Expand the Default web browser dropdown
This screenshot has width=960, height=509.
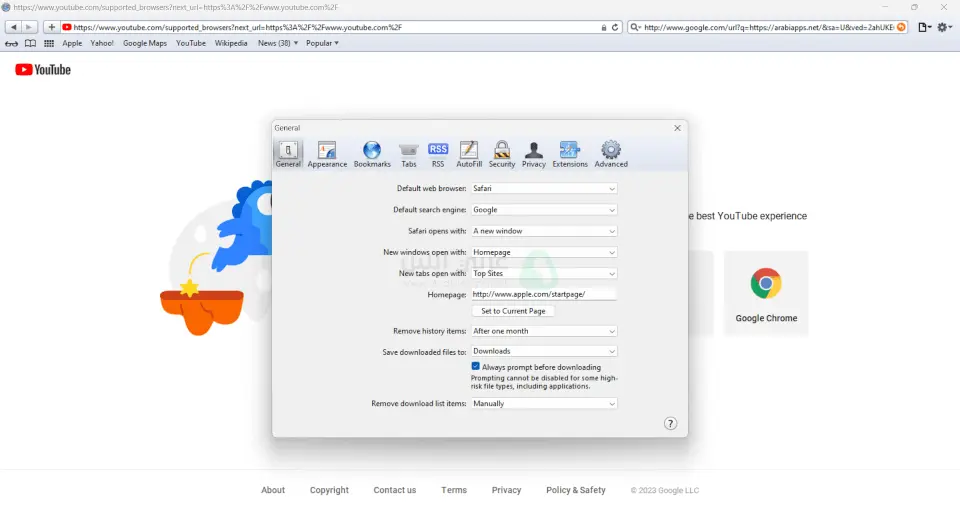click(544, 189)
